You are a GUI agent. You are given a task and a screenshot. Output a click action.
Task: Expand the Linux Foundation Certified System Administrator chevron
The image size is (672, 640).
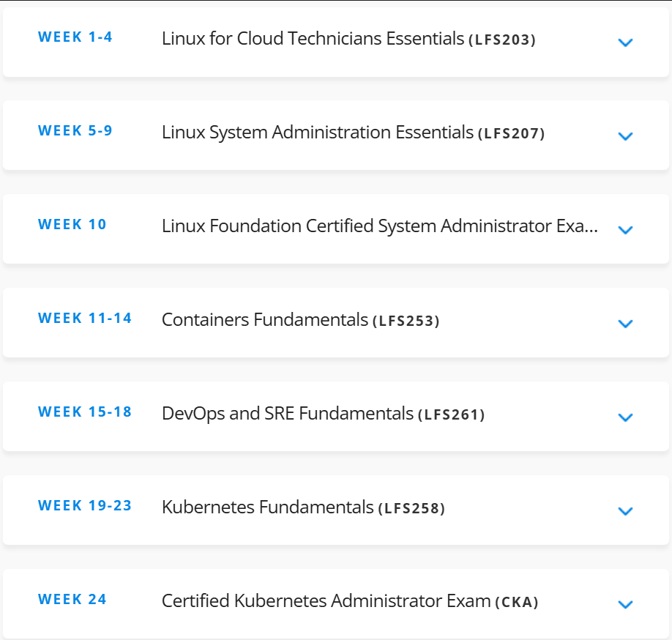coord(625,230)
